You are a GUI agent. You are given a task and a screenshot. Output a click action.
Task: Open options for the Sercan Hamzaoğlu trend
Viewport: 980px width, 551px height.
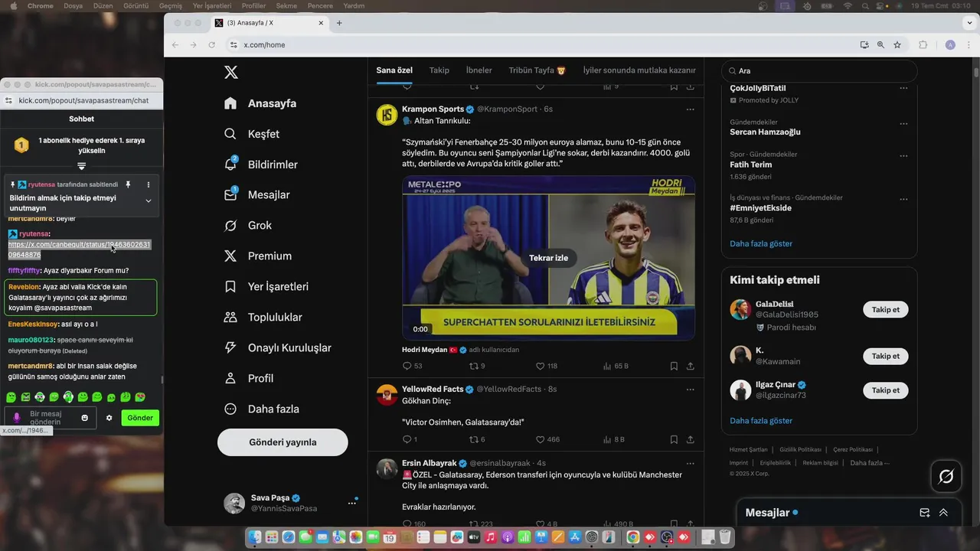(x=903, y=123)
